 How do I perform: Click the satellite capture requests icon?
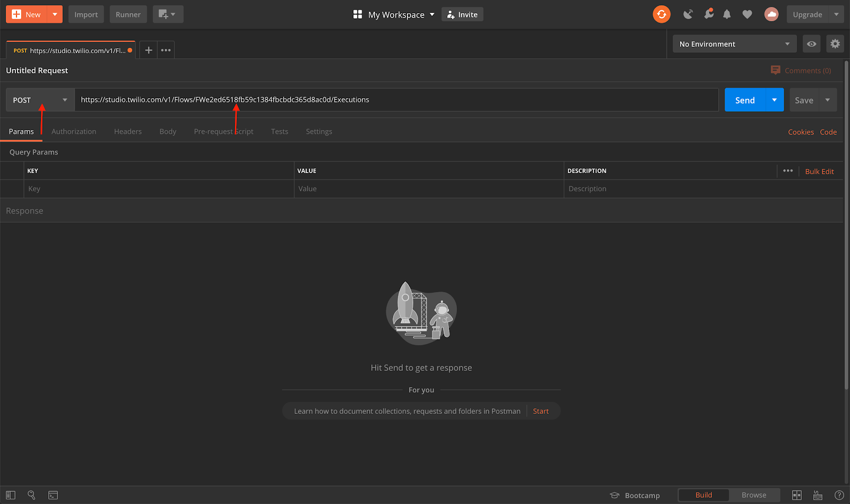[x=688, y=14]
